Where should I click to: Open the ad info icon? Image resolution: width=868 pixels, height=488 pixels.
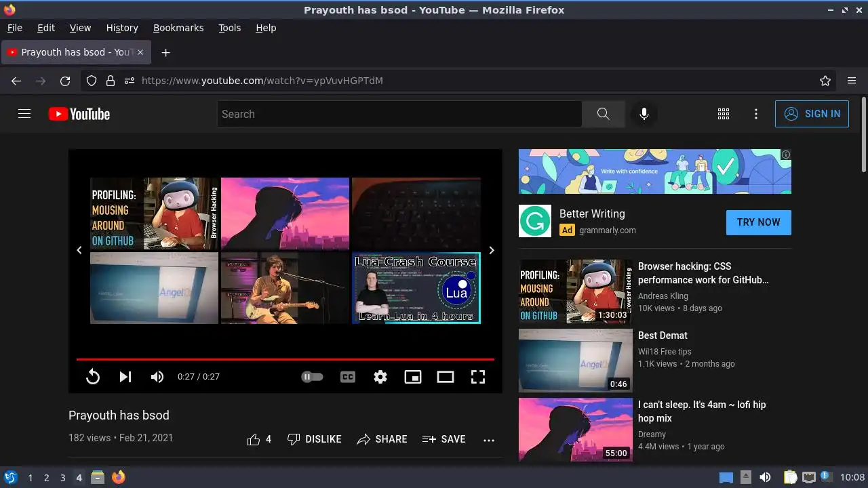[x=786, y=155]
